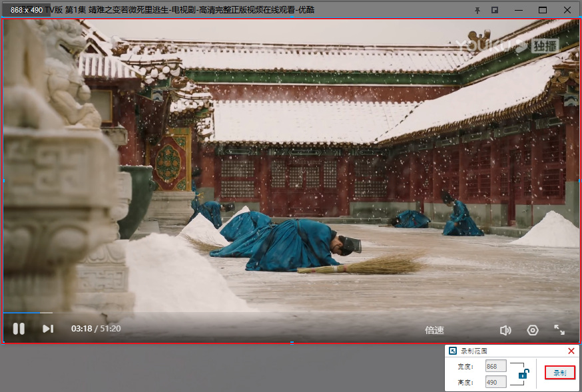Open the player settings hexagon icon
This screenshot has height=392, width=582.
(x=533, y=330)
